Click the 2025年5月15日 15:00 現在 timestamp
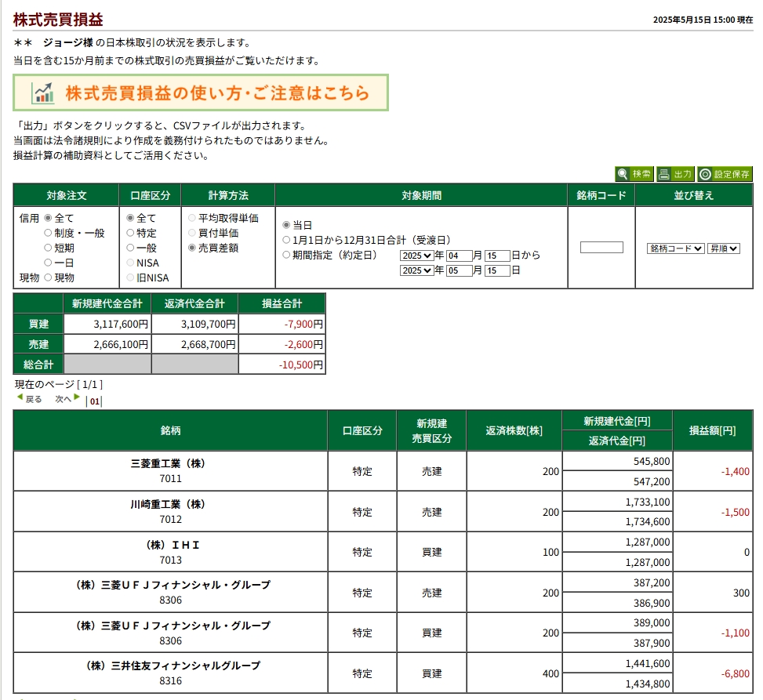The height and width of the screenshot is (700, 763). [x=703, y=20]
